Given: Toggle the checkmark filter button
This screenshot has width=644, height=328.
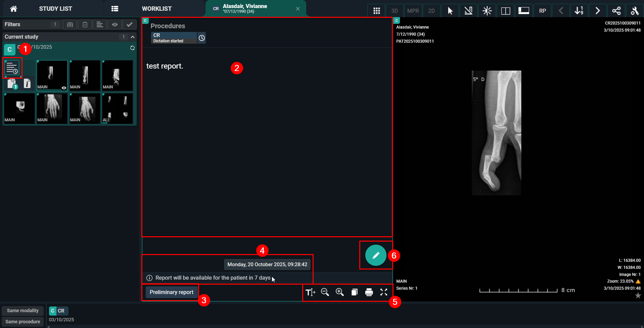Looking at the screenshot, I should (x=130, y=25).
